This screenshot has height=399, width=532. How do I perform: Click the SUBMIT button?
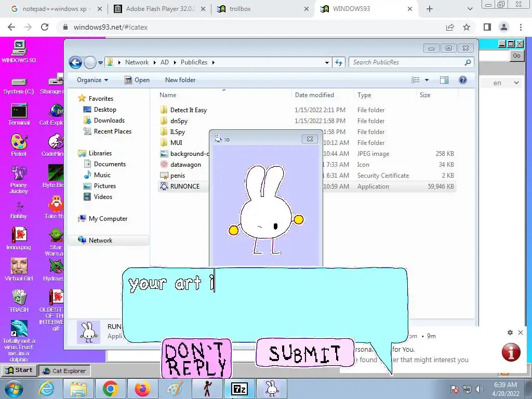coord(304,353)
